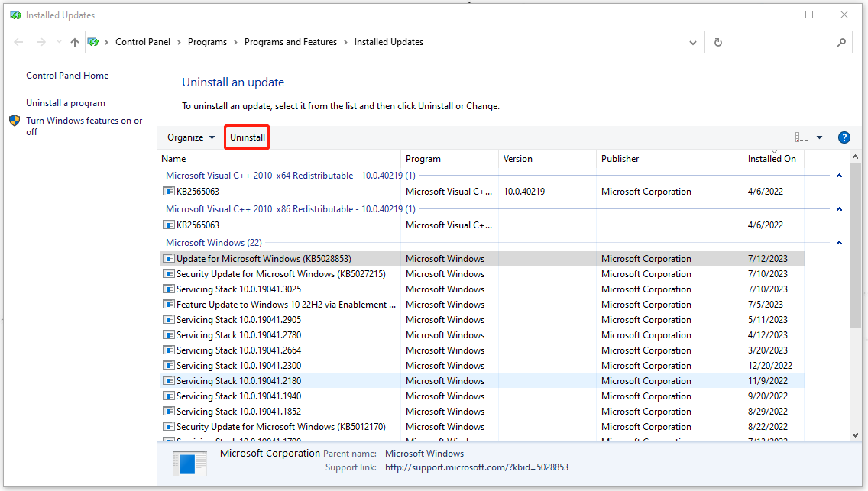Click the search magnifier icon
Screen dimensions: 868x491
(x=840, y=42)
